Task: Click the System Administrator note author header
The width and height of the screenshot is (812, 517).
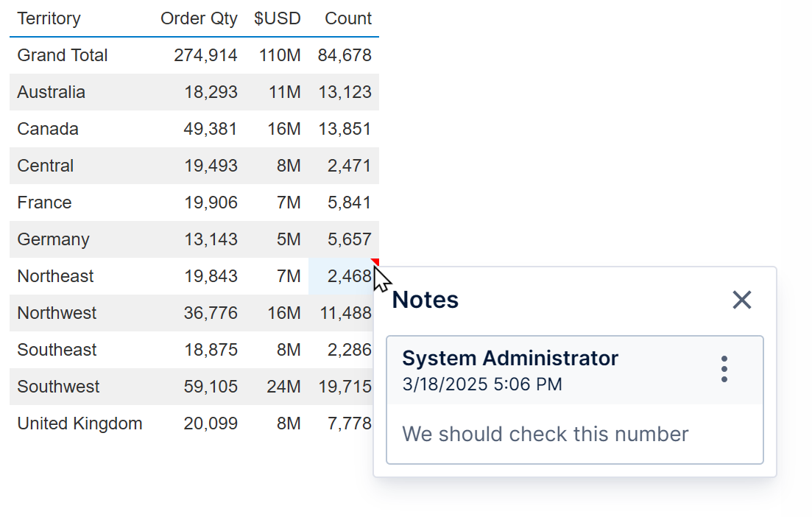Action: pyautogui.click(x=510, y=359)
